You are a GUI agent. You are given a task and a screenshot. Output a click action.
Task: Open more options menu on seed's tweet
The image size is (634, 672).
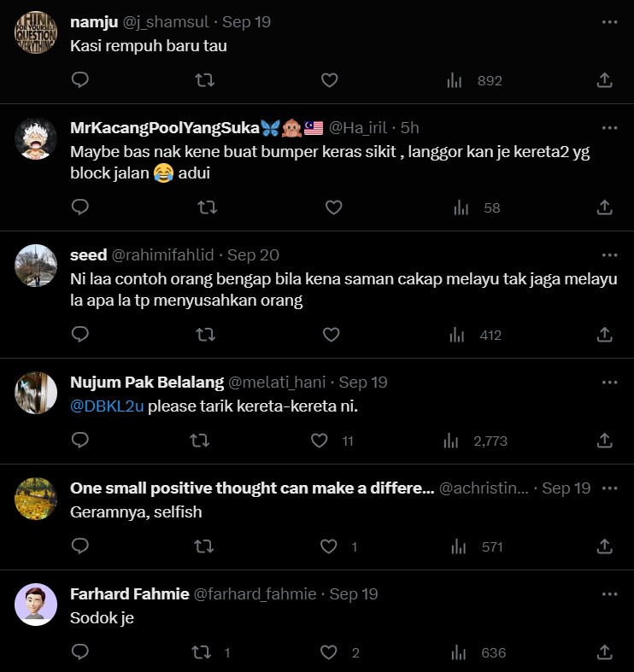pyautogui.click(x=609, y=255)
